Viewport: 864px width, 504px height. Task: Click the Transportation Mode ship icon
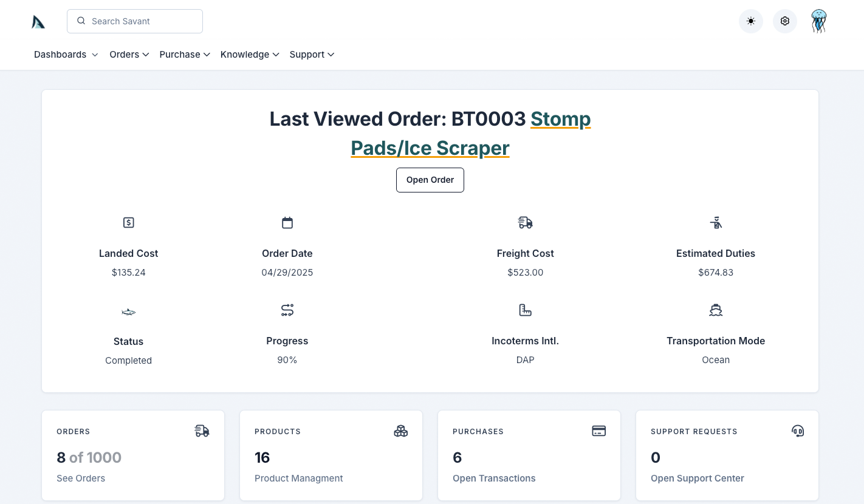(x=716, y=310)
